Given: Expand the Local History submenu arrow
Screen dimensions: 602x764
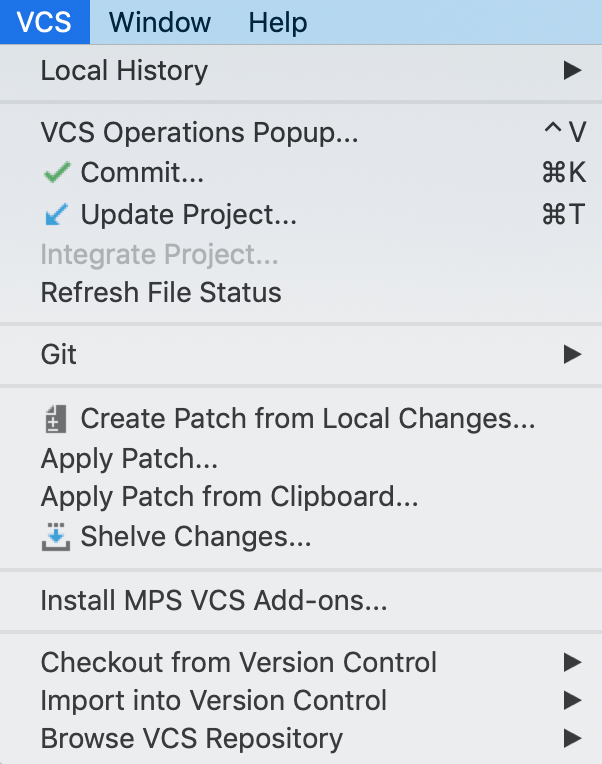Looking at the screenshot, I should tap(572, 71).
